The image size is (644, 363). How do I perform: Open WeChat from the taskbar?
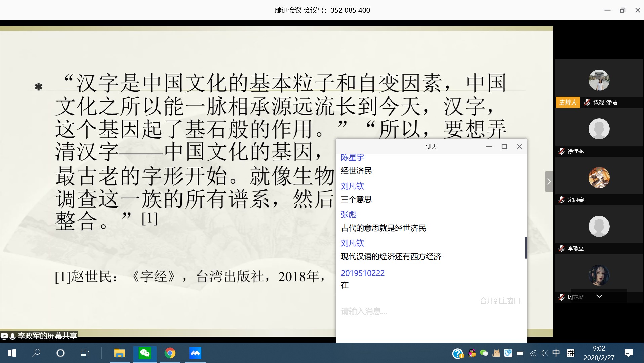click(x=145, y=353)
